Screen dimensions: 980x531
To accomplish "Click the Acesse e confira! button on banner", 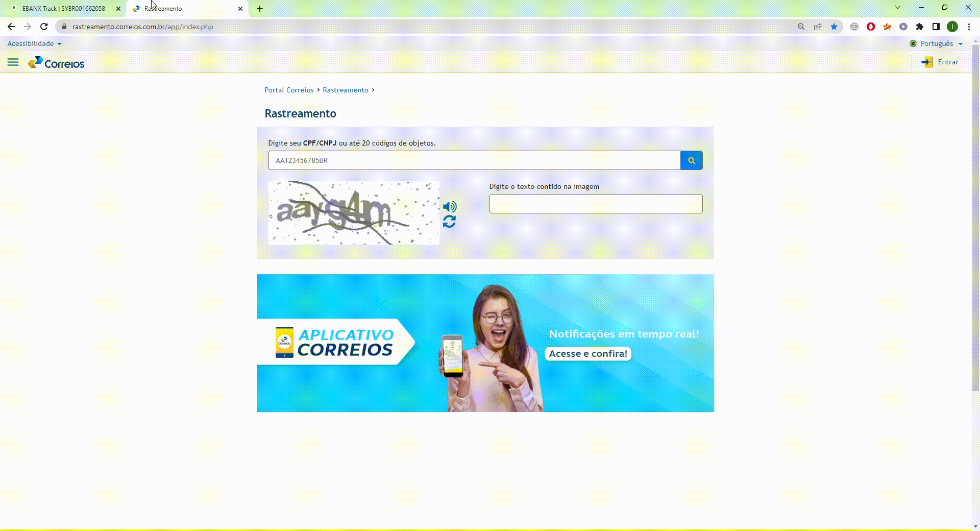I will (x=588, y=354).
